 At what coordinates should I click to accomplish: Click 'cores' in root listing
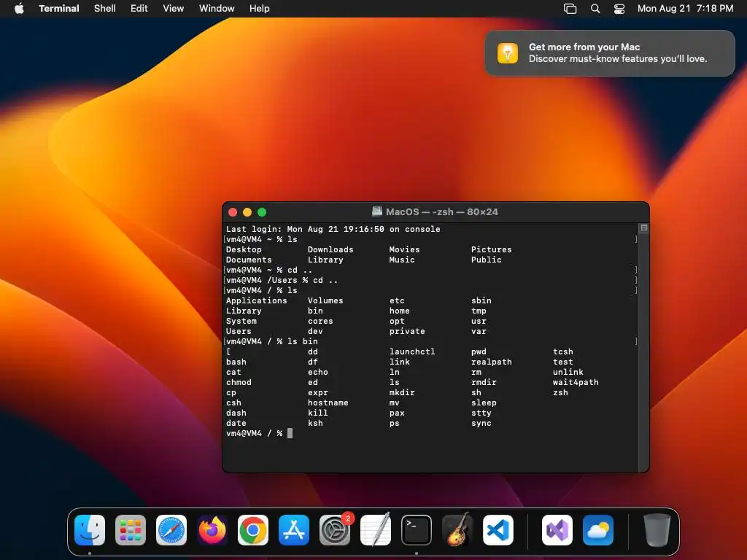tap(320, 321)
